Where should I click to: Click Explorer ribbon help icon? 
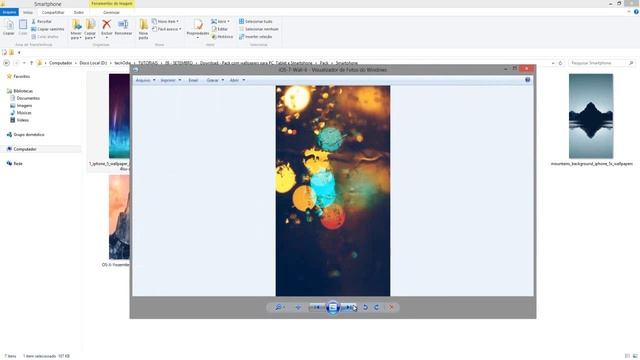coord(636,12)
